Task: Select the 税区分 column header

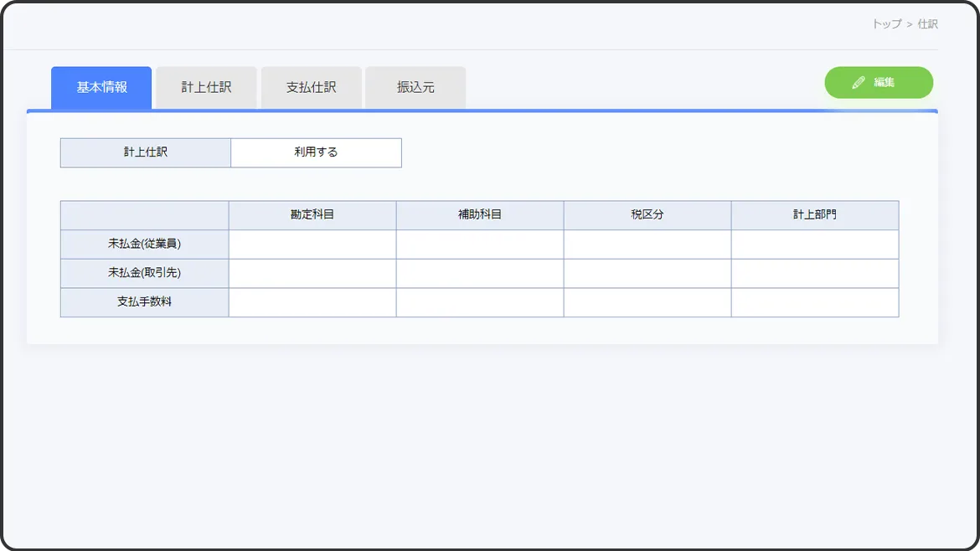Action: click(647, 215)
